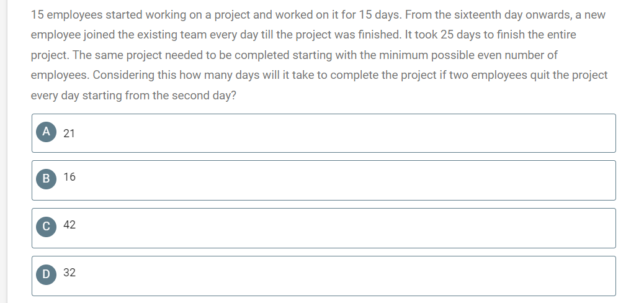Image resolution: width=644 pixels, height=303 pixels.
Task: Click the circular C badge icon
Action: pos(46,227)
